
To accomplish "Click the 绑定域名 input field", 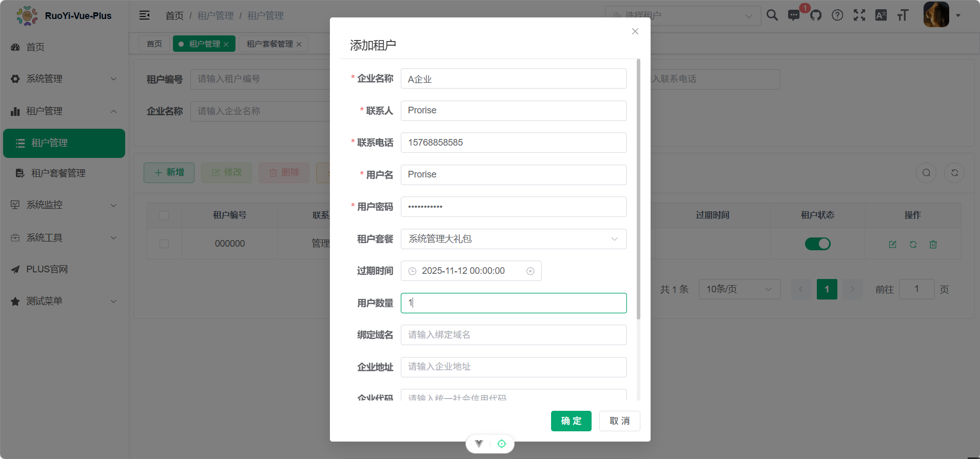I will click(x=513, y=335).
